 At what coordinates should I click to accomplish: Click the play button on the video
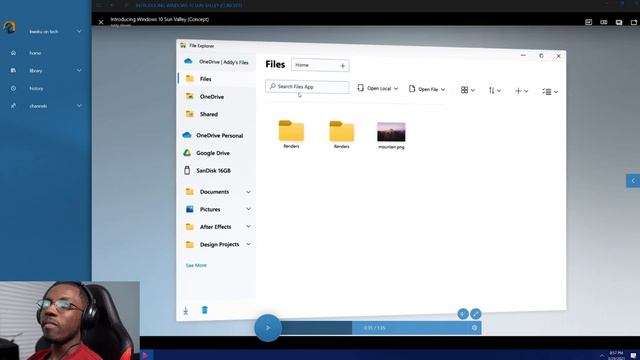[268, 328]
